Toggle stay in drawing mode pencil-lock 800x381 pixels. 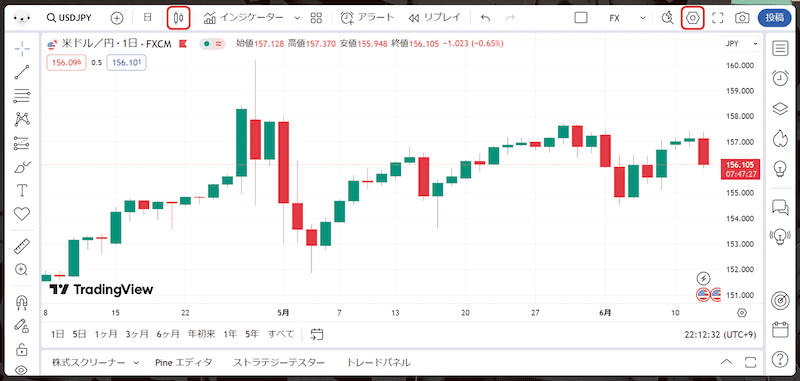(22, 326)
